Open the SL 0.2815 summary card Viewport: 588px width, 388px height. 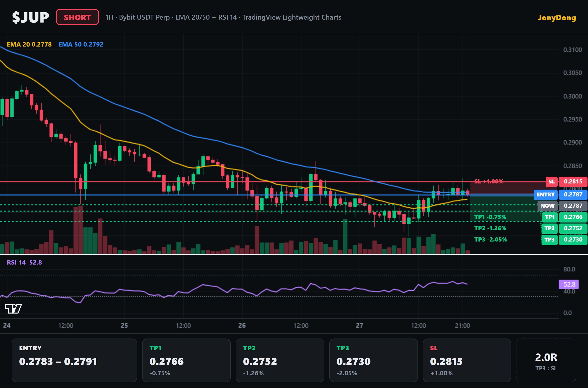click(467, 360)
